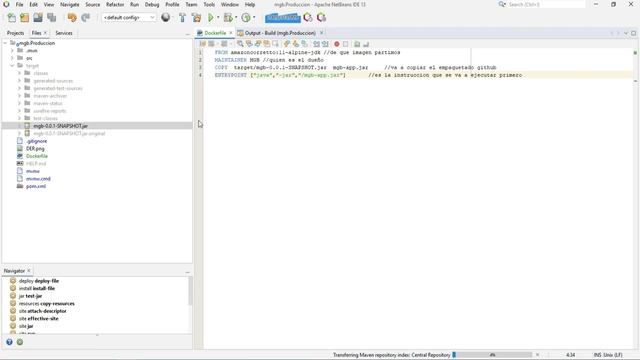Switch to the Projects tab
This screenshot has width=640, height=360.
16,33
